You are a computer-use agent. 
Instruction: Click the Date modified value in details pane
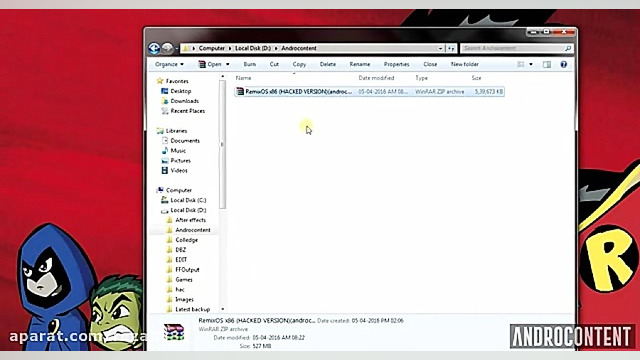(x=278, y=338)
